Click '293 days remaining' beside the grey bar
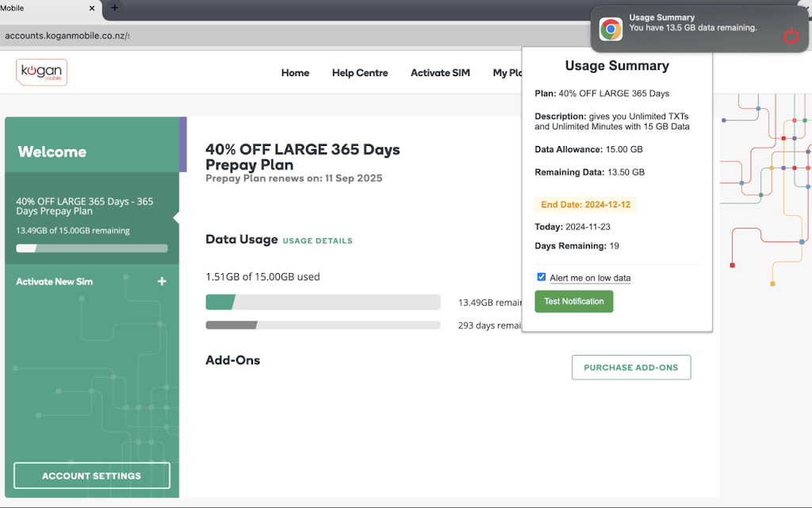812x508 pixels. [489, 325]
